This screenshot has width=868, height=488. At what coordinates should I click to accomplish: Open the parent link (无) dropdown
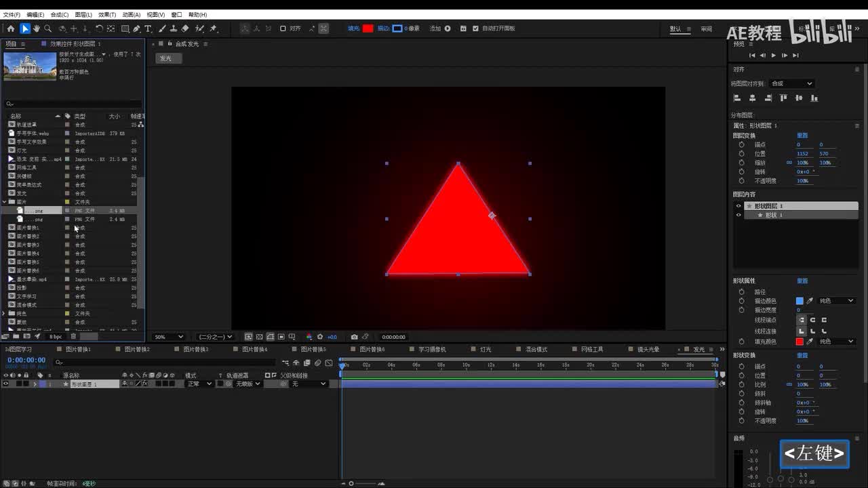pyautogui.click(x=309, y=384)
